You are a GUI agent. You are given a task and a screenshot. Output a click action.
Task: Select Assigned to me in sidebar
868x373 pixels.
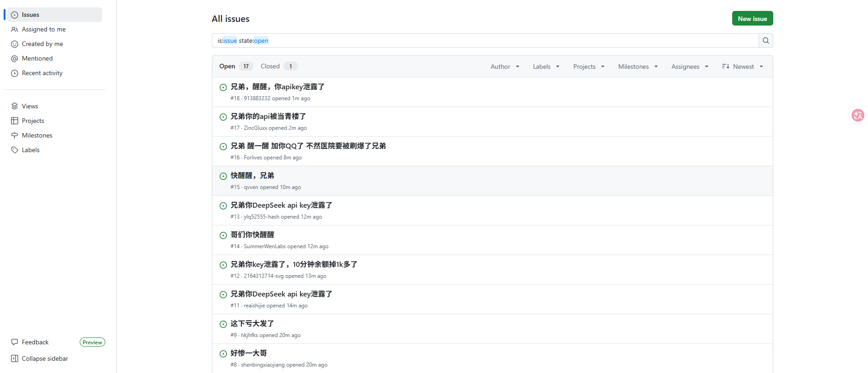(55, 29)
